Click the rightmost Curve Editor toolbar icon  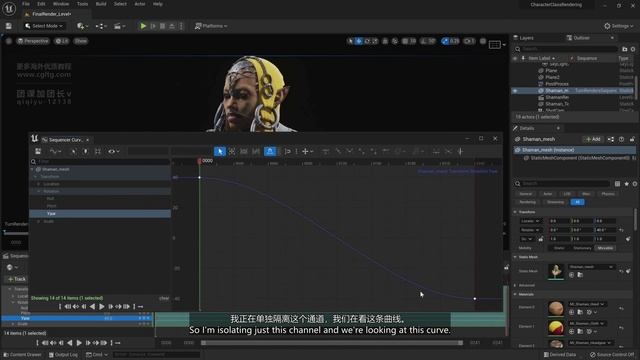(460, 151)
